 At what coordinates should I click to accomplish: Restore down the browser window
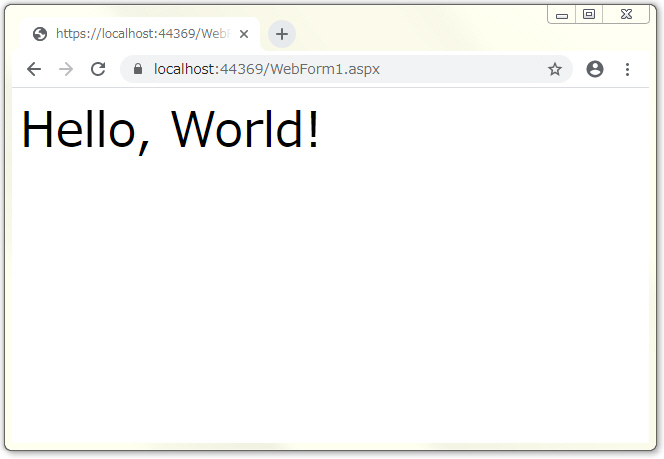point(589,14)
